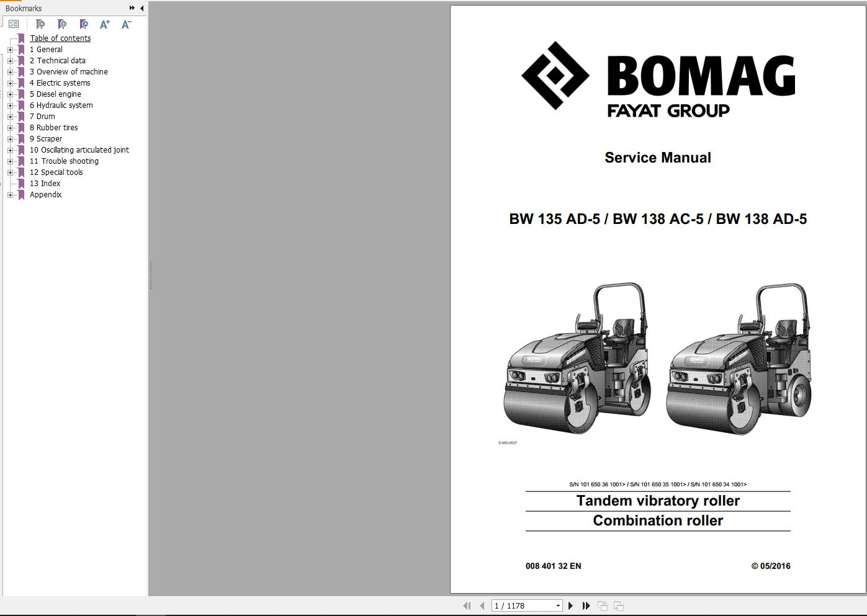Expand the 5 Diesel engine bookmark
Viewport: 867px width, 616px height.
point(11,94)
